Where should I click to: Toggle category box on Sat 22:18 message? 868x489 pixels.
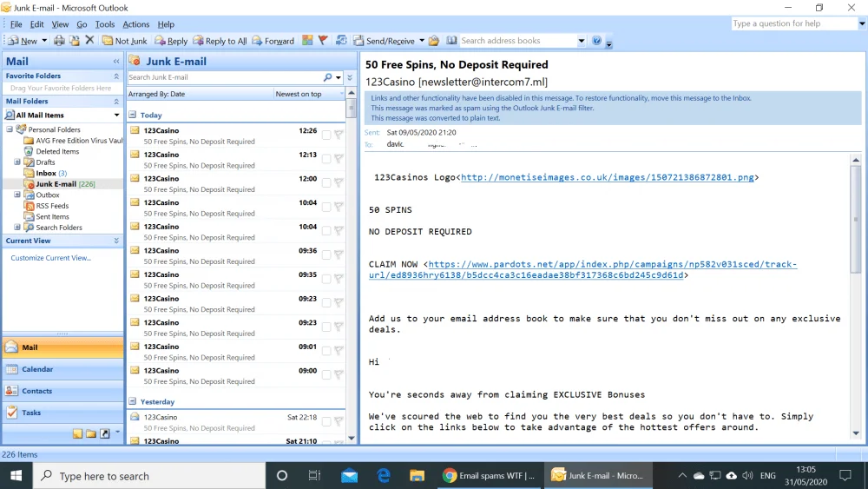326,421
